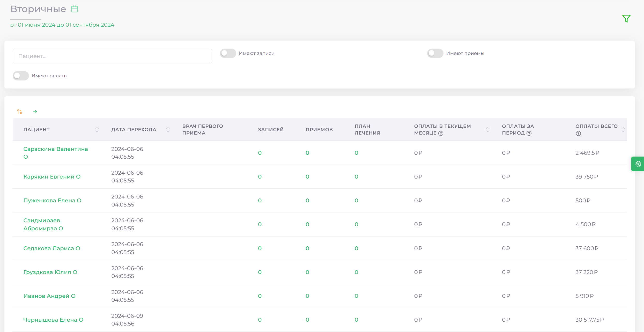
Task: Sort by Оплаты в текущем месяце arrows
Action: 488,130
